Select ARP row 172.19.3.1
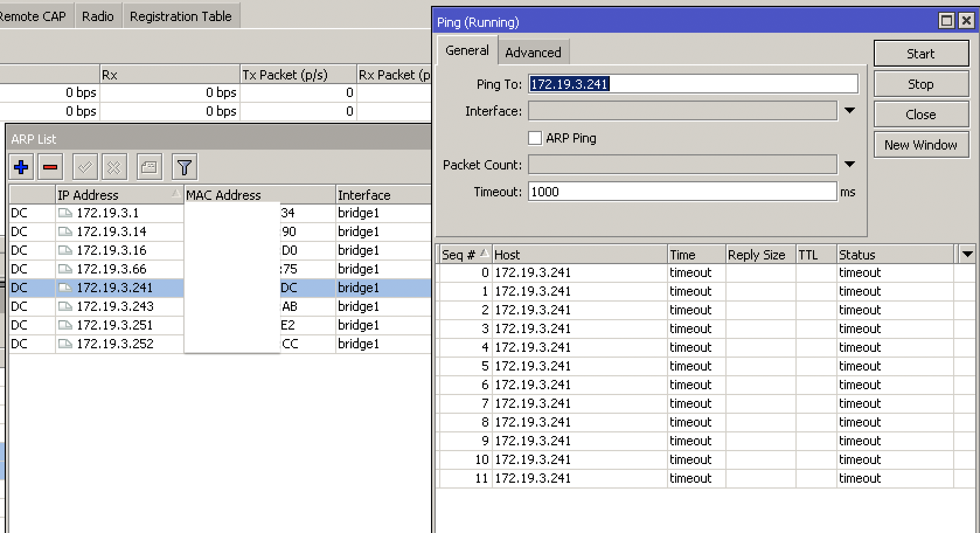The image size is (980, 533). coord(220,213)
